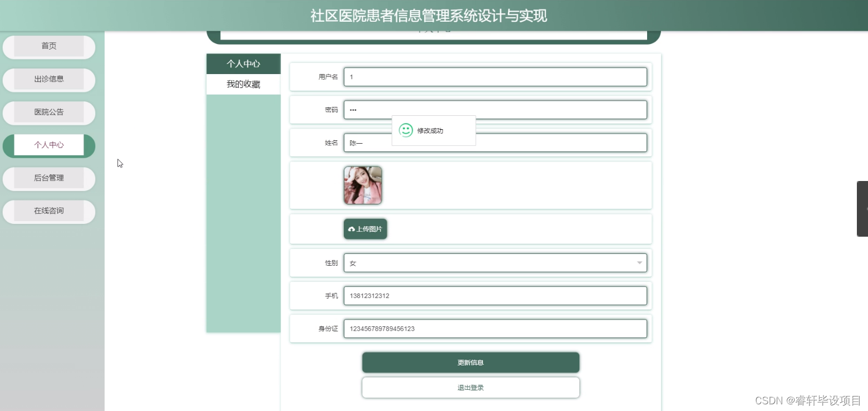Open the 在线咨询 sidebar item
868x411 pixels.
[x=48, y=211]
